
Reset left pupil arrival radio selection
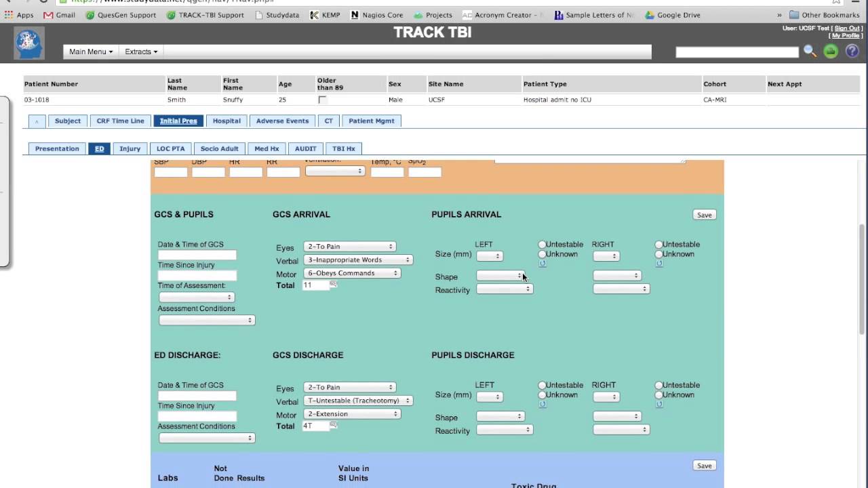542,264
